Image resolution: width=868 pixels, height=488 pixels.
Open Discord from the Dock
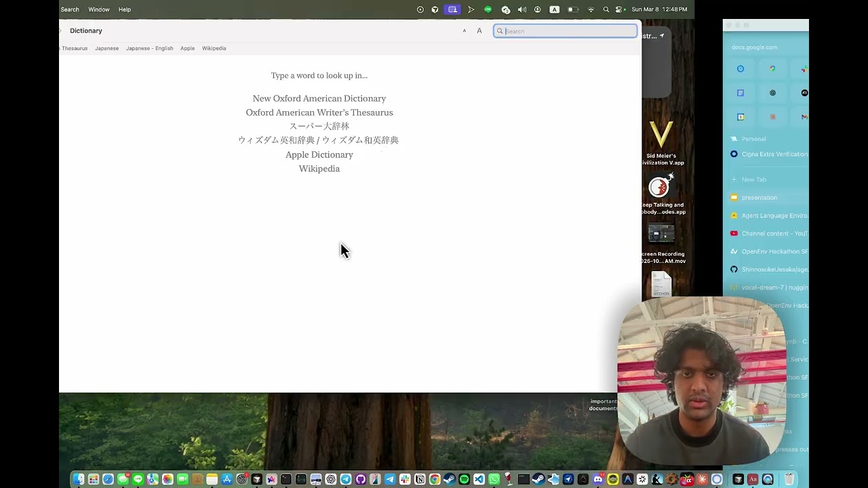[x=598, y=479]
